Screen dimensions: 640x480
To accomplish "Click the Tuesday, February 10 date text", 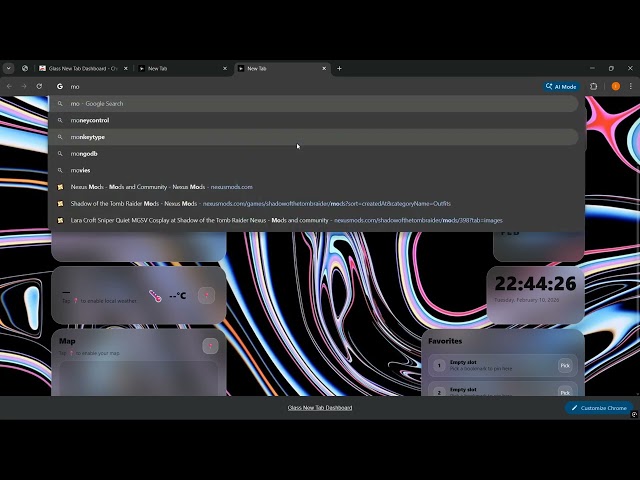I will point(527,300).
